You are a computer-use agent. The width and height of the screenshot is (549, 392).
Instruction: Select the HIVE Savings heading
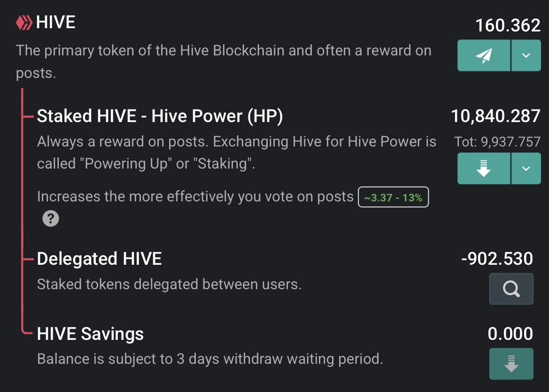(x=90, y=334)
